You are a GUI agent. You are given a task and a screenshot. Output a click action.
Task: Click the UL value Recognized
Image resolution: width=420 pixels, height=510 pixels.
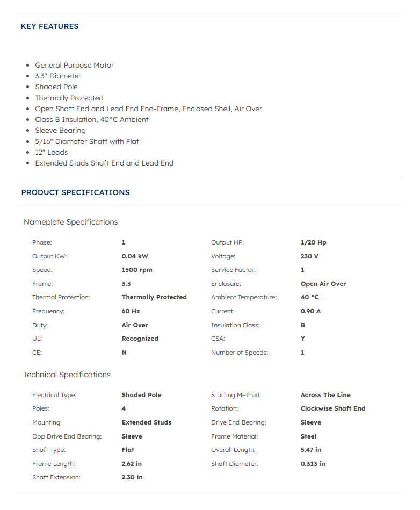coord(140,339)
